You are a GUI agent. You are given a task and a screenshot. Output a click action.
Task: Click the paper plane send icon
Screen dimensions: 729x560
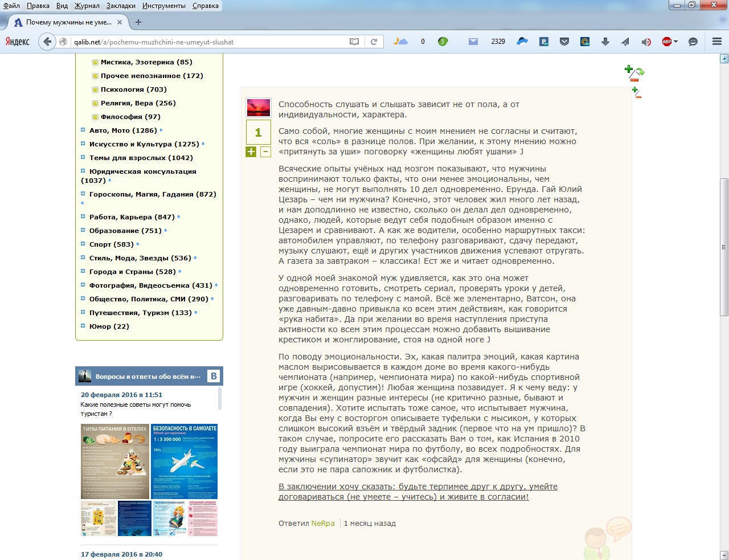625,42
